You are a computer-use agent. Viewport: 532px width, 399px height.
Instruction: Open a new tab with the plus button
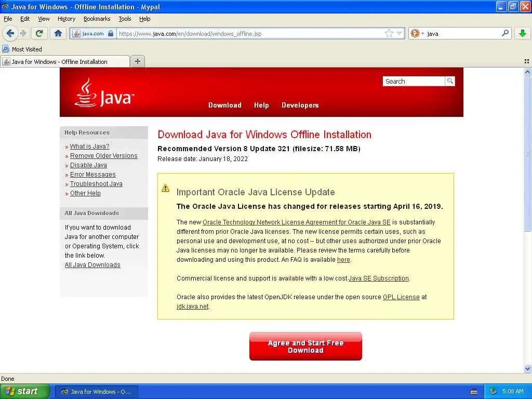pyautogui.click(x=137, y=61)
